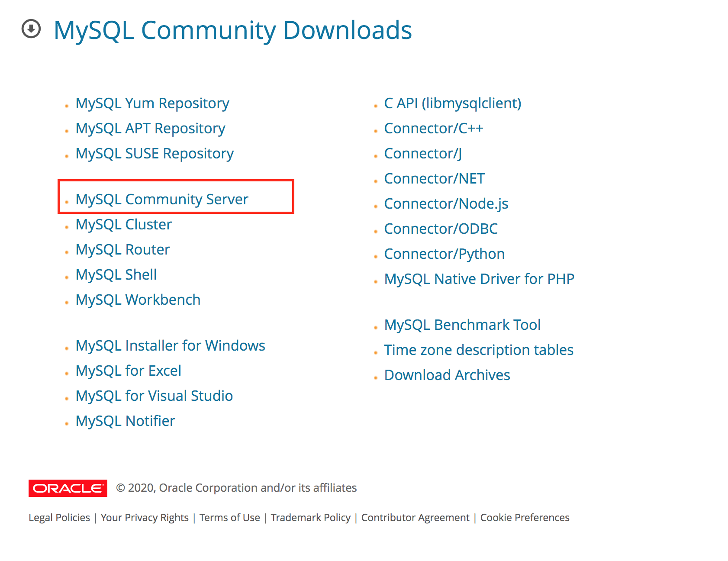Open the Connector/C++ link
The height and width of the screenshot is (561, 728).
click(x=434, y=129)
